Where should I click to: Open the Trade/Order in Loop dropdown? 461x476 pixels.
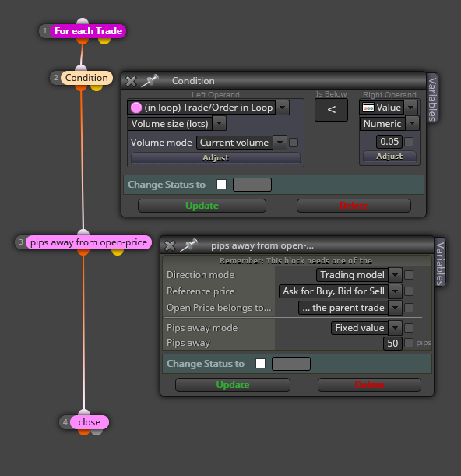pos(282,108)
